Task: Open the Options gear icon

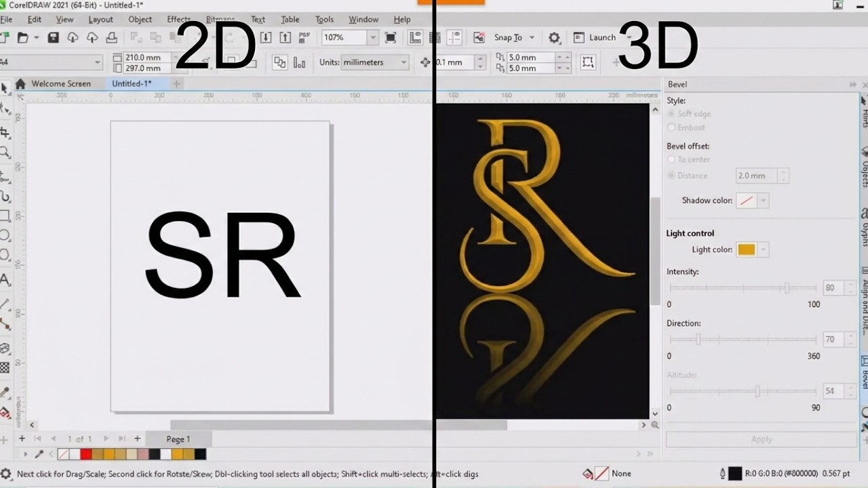Action: [554, 38]
